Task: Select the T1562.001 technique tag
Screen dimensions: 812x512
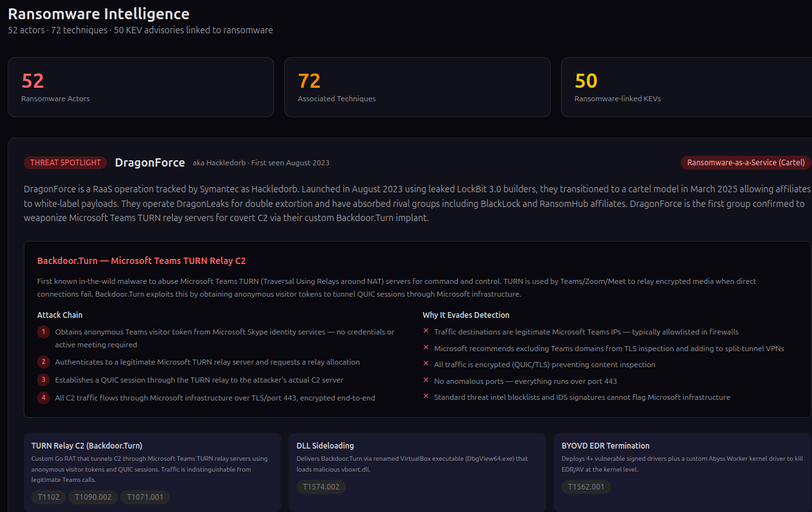Action: pos(587,487)
